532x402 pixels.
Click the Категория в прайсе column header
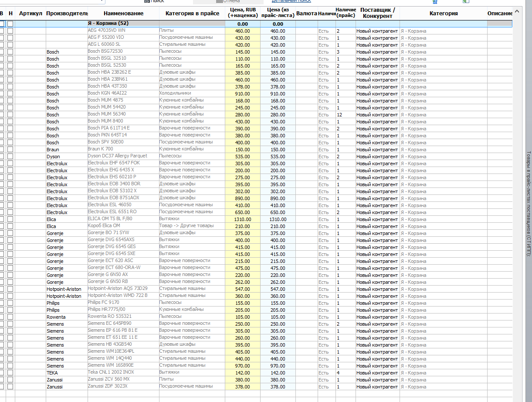coord(192,14)
